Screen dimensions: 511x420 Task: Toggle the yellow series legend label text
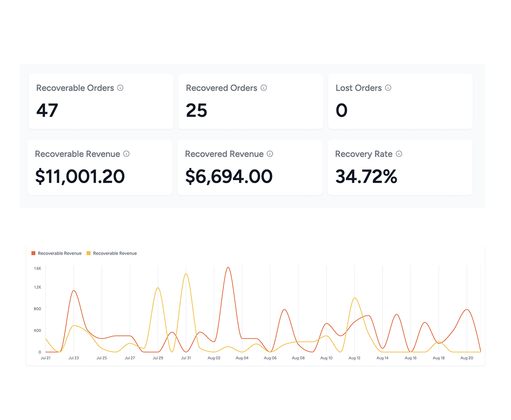(115, 253)
